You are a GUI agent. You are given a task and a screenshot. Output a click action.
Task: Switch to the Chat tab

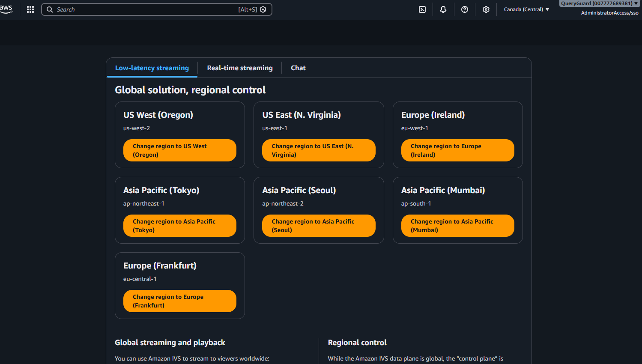298,68
